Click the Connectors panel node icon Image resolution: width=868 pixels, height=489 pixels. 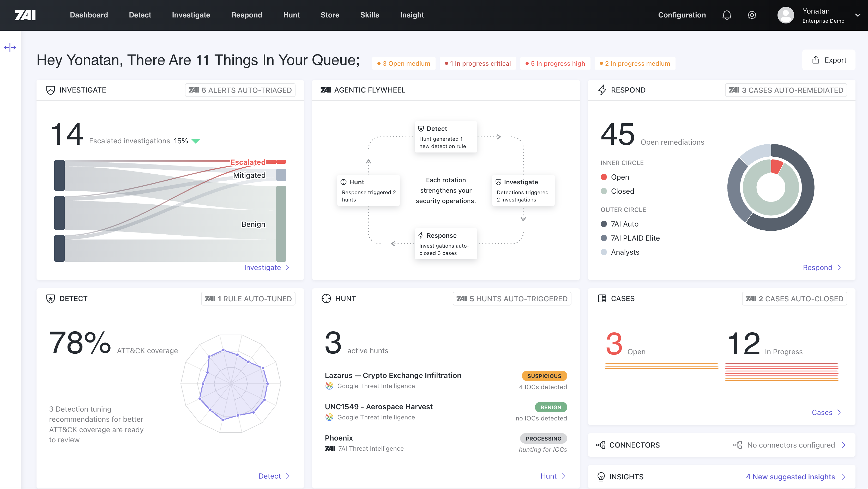[x=600, y=445]
